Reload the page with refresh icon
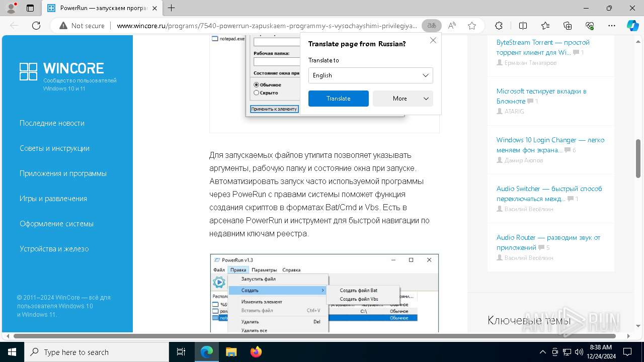644x362 pixels. (x=36, y=26)
